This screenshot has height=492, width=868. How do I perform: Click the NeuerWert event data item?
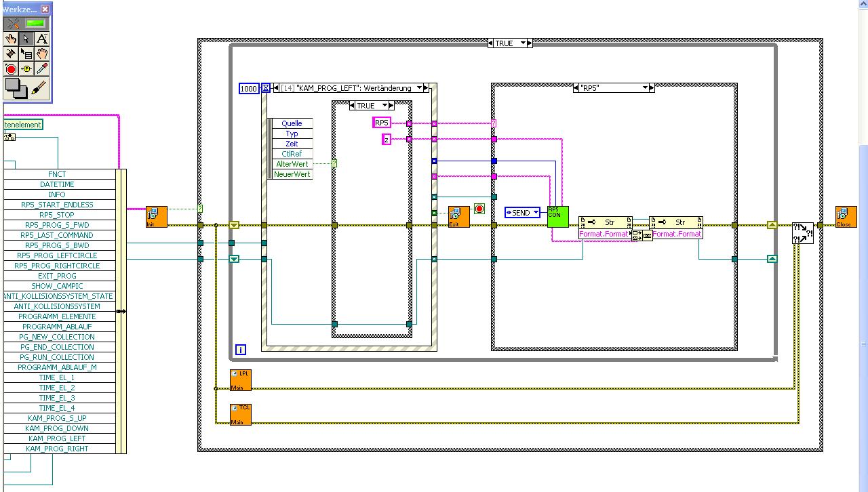292,174
